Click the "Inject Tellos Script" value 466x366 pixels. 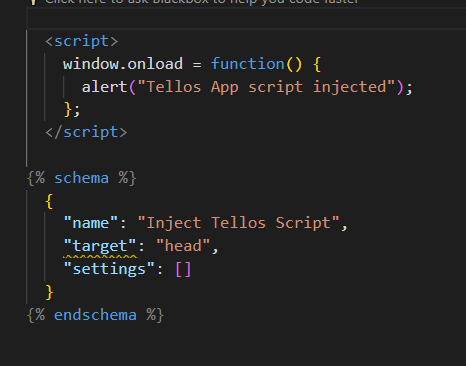coord(238,223)
